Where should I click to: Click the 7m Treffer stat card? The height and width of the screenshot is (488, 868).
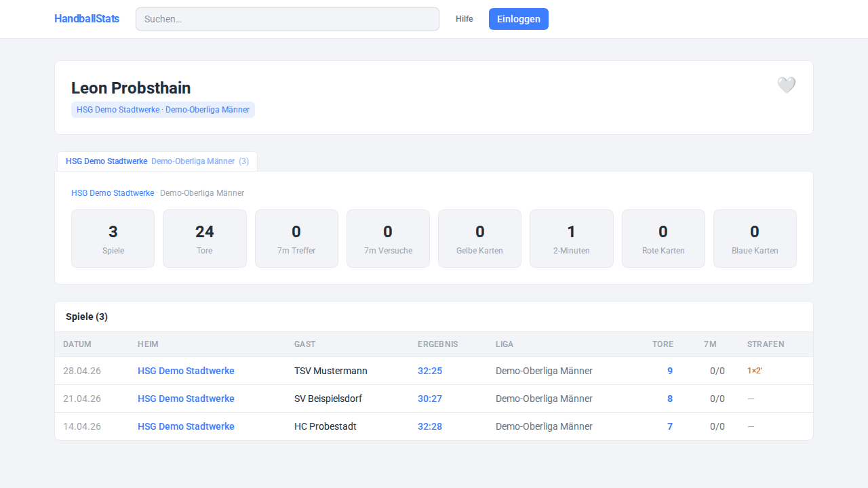[x=296, y=239]
